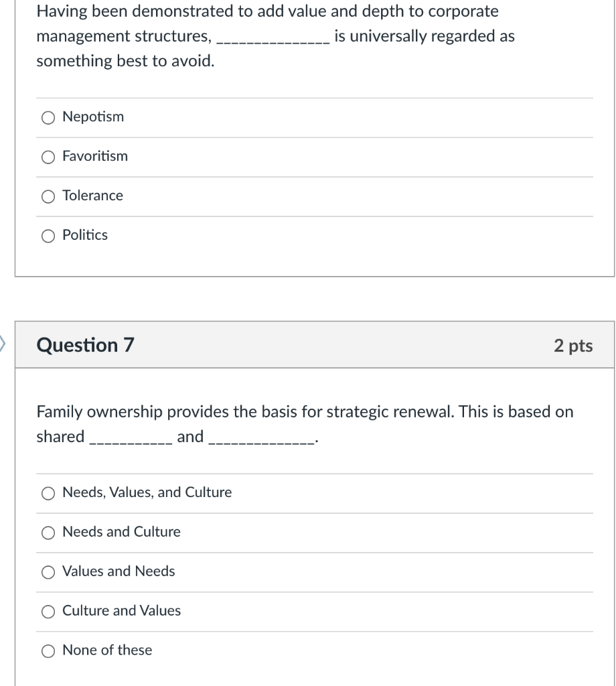Choose the "None of these" radio option
This screenshot has height=686, width=616.
48,650
